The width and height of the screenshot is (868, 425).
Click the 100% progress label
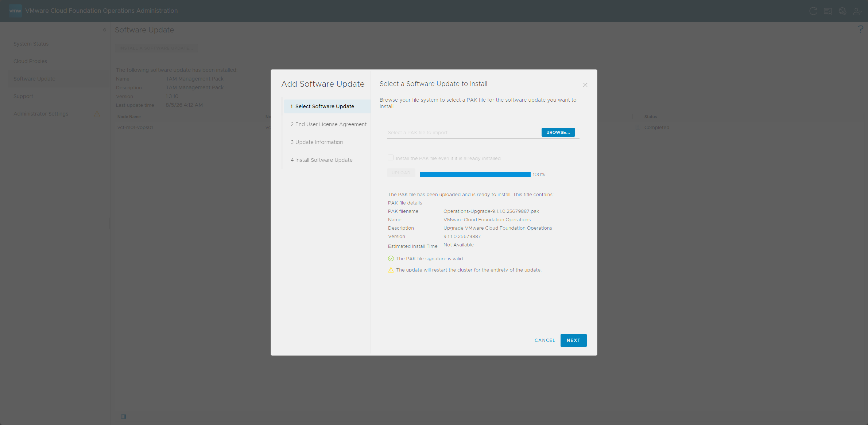[x=538, y=175]
